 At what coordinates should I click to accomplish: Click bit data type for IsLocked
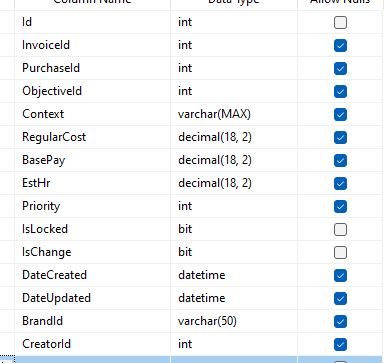234,229
